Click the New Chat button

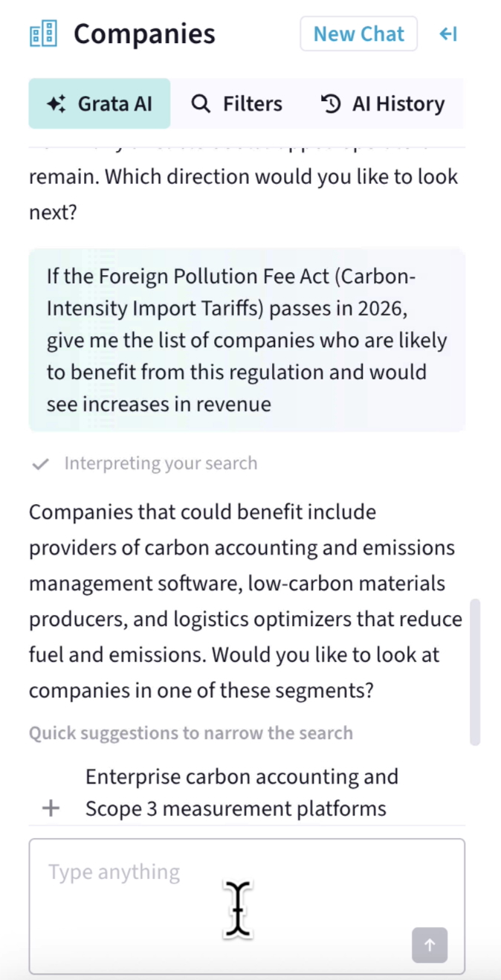358,33
